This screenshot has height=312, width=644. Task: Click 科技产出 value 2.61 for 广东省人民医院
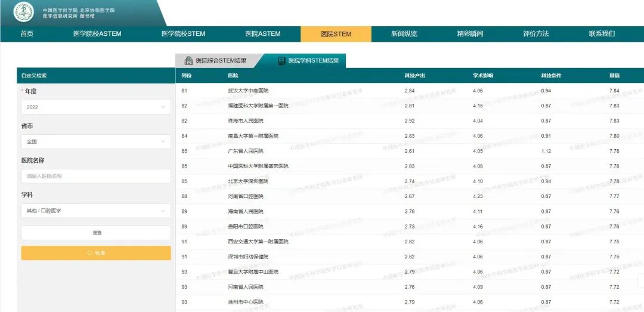(x=410, y=151)
